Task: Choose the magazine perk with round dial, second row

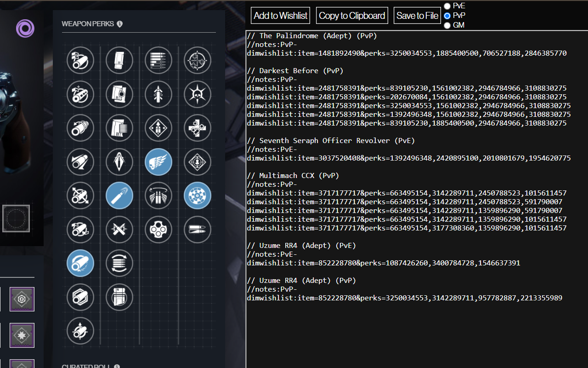Action: (x=119, y=94)
